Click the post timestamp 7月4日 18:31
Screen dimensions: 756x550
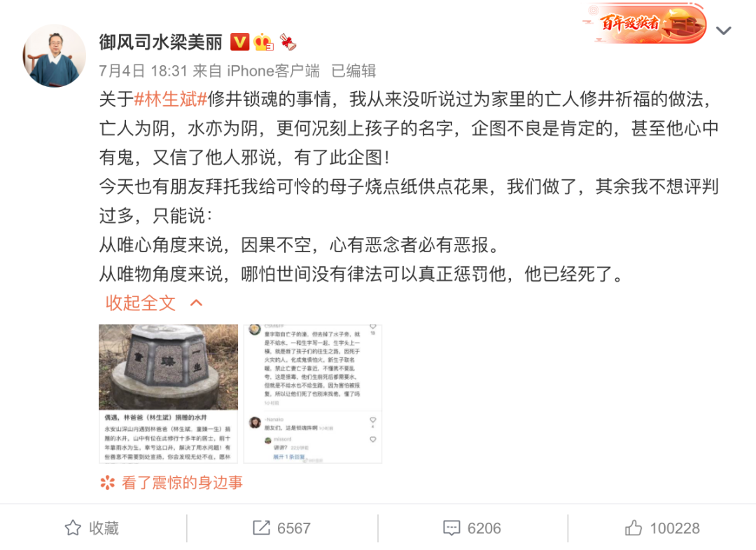tap(143, 71)
